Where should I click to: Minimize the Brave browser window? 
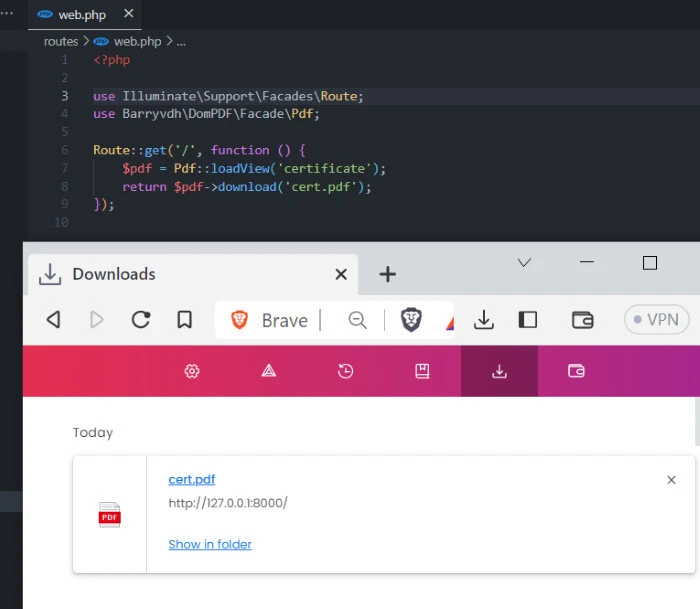(587, 262)
